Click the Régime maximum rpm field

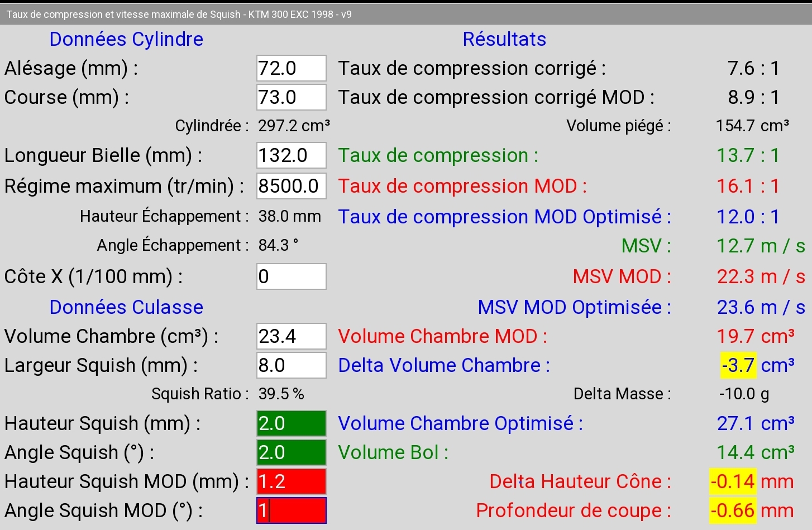(x=291, y=186)
